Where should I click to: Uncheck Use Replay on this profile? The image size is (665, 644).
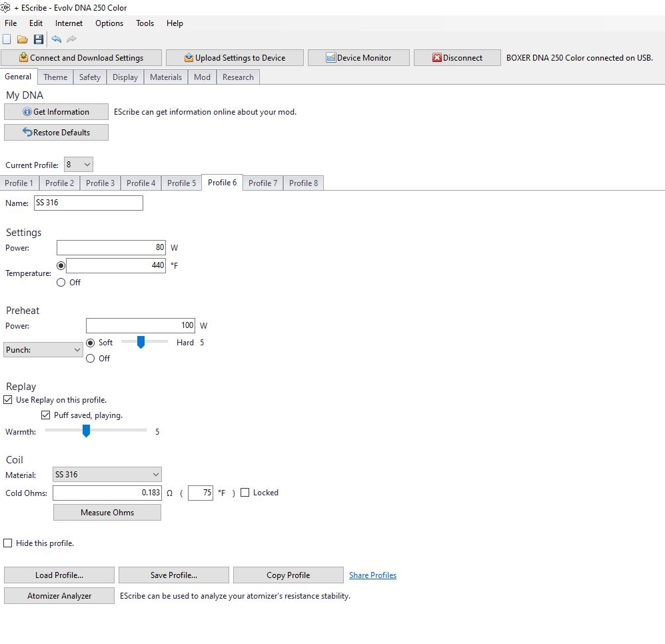8,400
